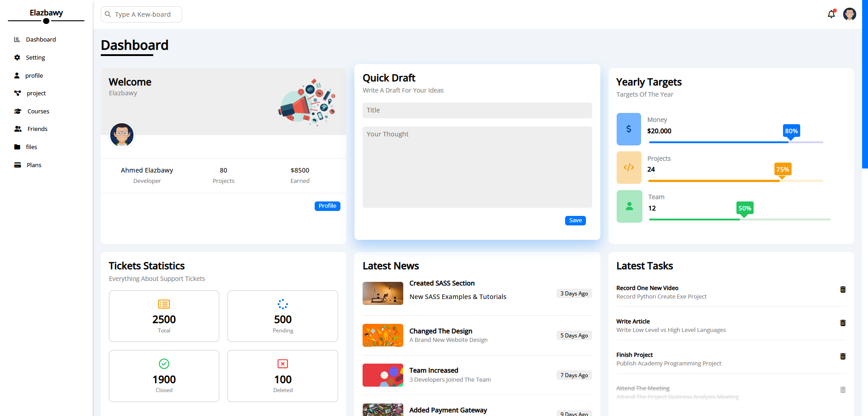Click the Created SASS Section headline
868x416 pixels.
[x=442, y=283]
